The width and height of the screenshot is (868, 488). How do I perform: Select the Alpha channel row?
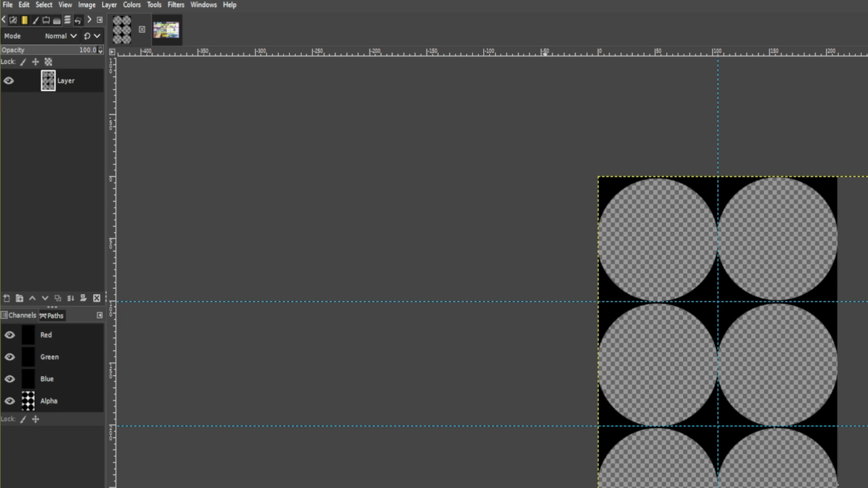pos(52,401)
